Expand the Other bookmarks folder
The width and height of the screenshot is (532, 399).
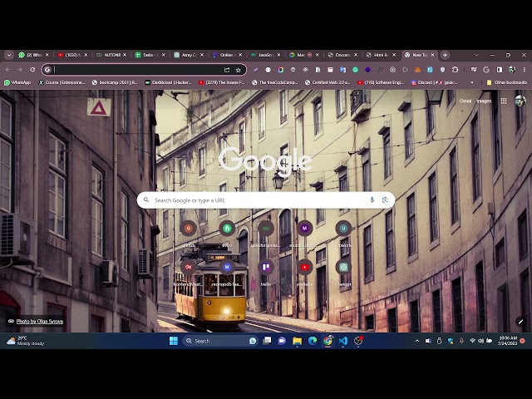pyautogui.click(x=506, y=82)
